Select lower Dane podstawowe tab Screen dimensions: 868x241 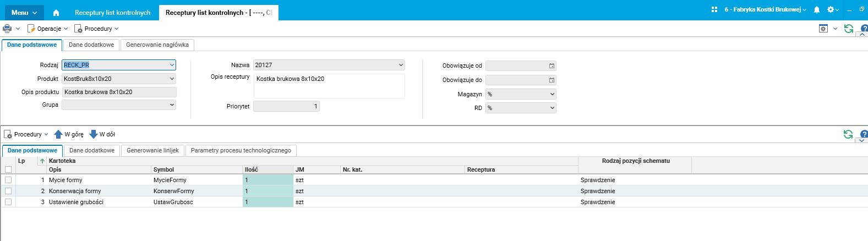click(x=32, y=151)
